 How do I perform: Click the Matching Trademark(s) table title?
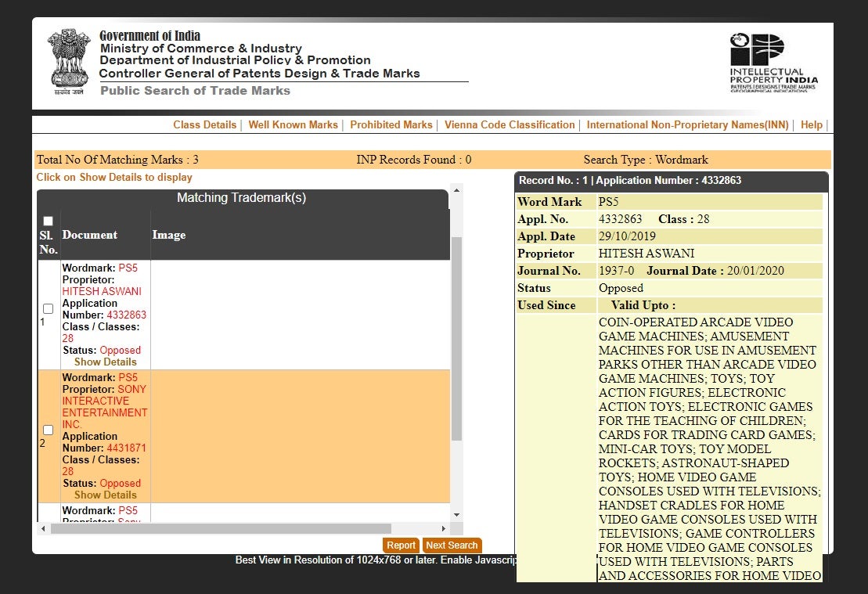[x=241, y=198]
